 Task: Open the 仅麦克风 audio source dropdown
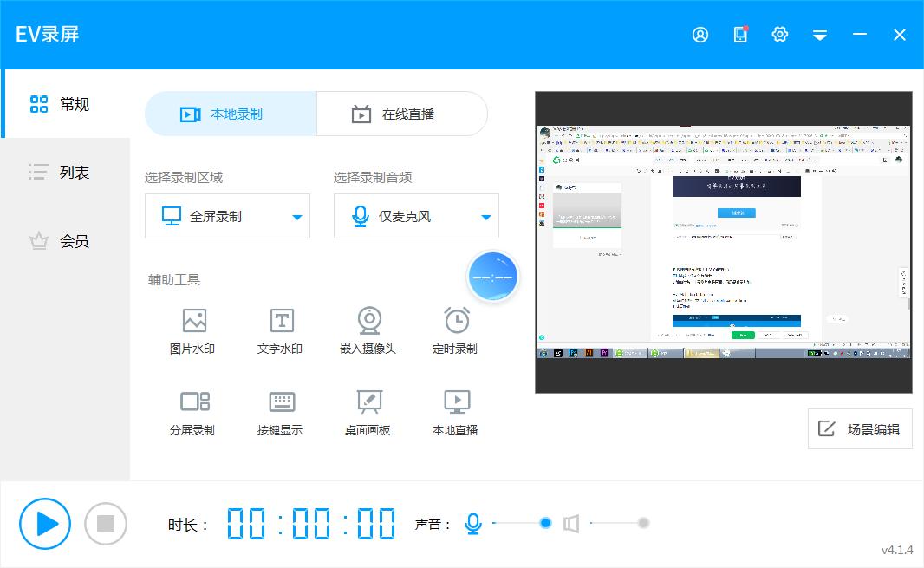pyautogui.click(x=487, y=216)
